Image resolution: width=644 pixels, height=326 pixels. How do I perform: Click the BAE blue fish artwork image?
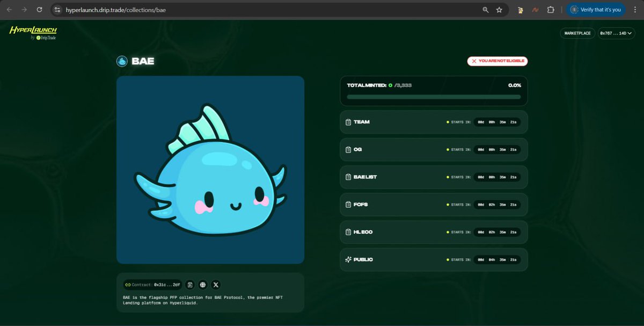[x=210, y=170]
